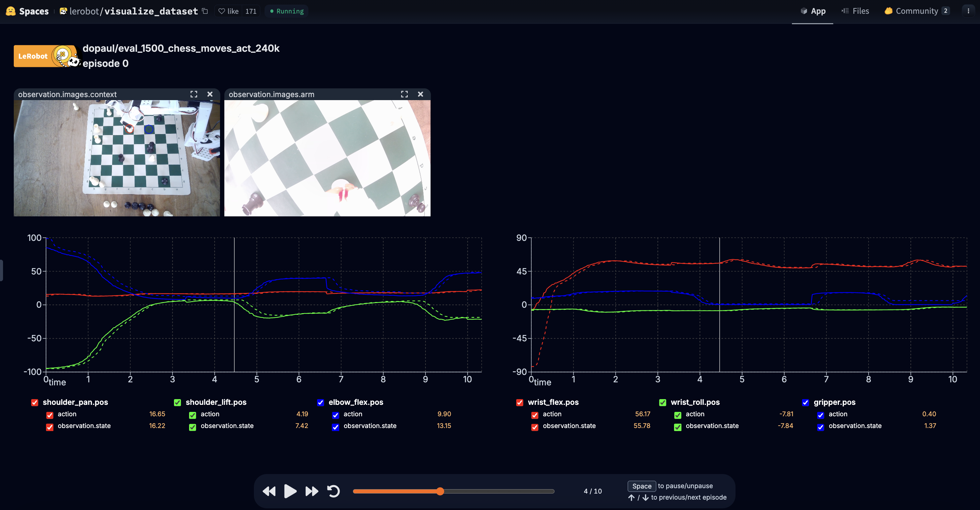Screen dimensions: 980x510
Task: Open the three-dot options menu
Action: 968,11
